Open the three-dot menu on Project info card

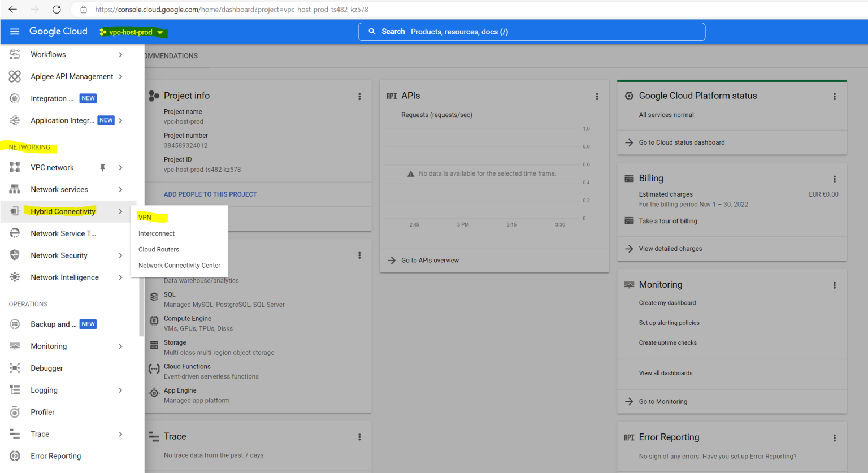click(359, 96)
